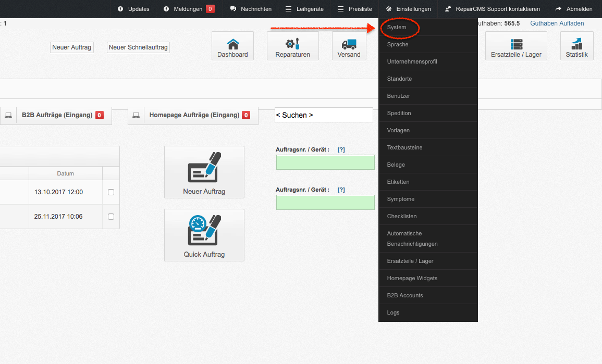Click the Meldungen info icon

click(166, 9)
